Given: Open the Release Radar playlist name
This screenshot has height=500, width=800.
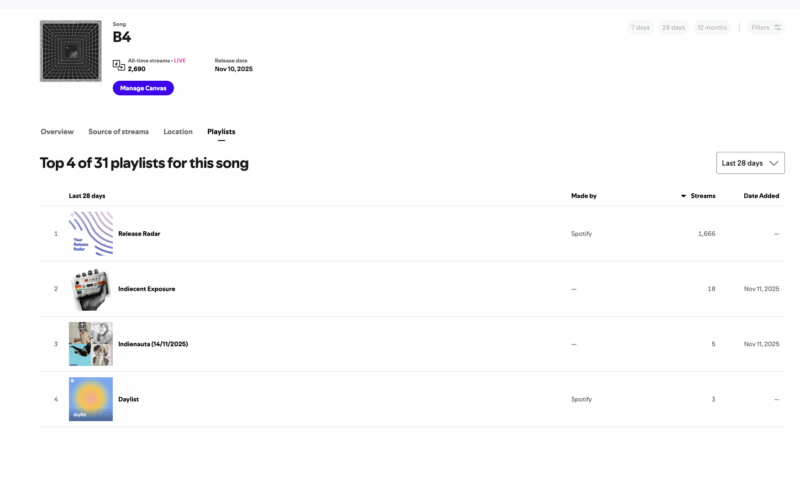Looking at the screenshot, I should click(x=139, y=234).
